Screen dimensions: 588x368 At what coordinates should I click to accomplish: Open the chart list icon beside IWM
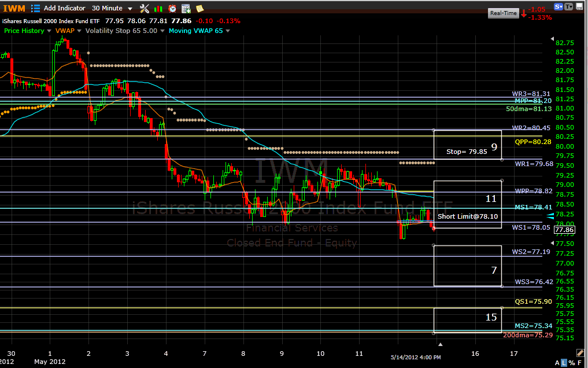click(35, 8)
